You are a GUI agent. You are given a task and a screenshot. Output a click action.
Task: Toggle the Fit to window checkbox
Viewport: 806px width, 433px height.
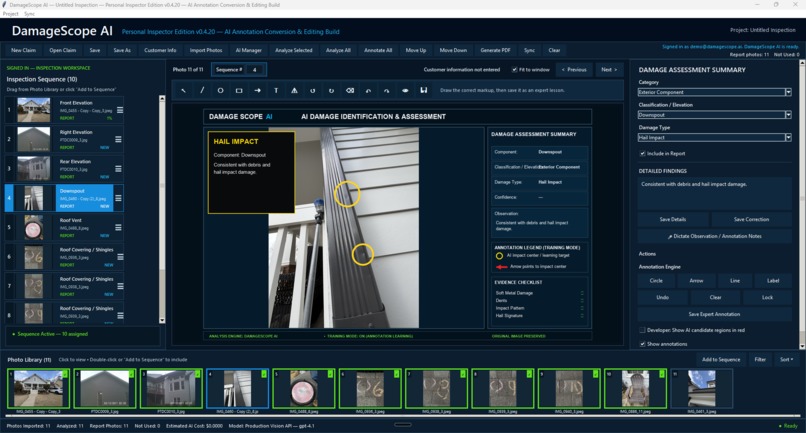(x=515, y=69)
